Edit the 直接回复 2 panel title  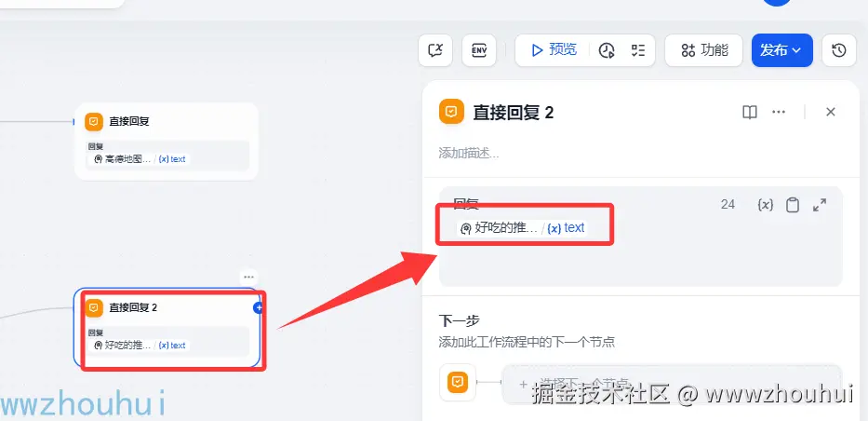pyautogui.click(x=514, y=113)
